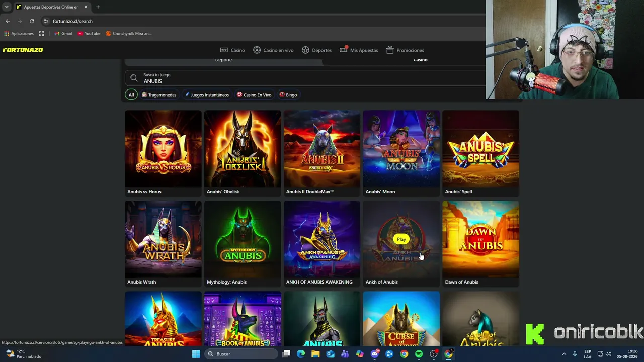Close the Apuestas Deportivas tab
The height and width of the screenshot is (362, 644).
(86, 7)
